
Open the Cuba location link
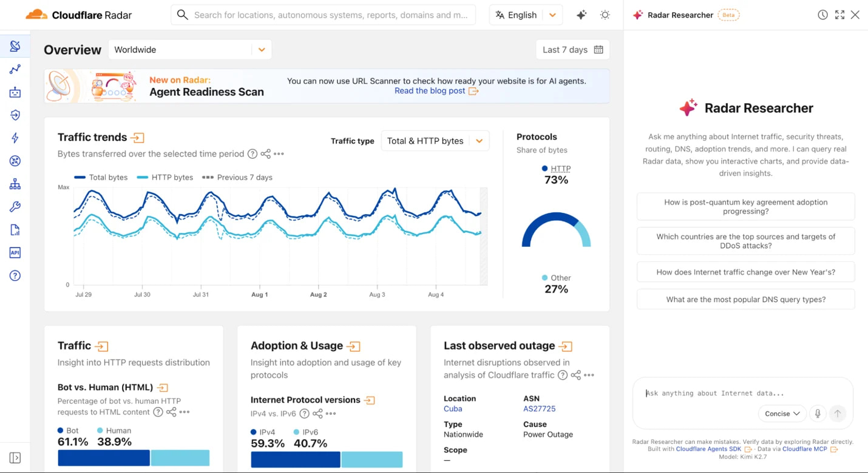[x=453, y=409]
